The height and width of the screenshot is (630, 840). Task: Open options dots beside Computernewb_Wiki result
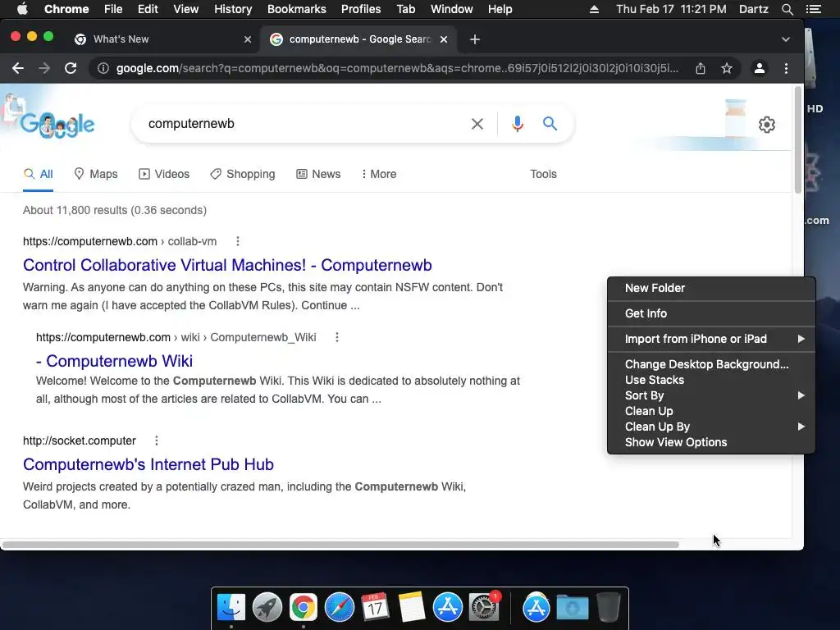[337, 337]
